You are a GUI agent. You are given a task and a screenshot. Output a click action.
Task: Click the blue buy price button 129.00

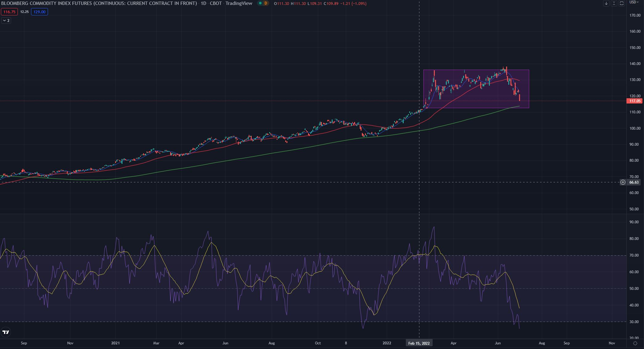click(39, 12)
